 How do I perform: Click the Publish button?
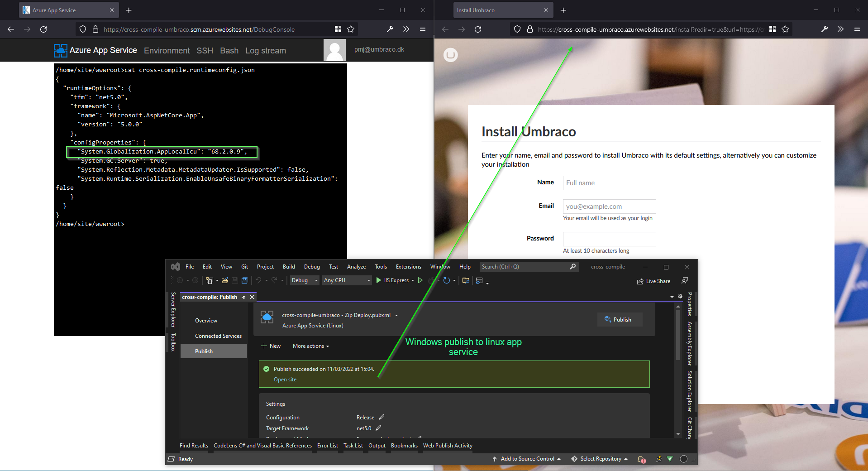coord(620,319)
